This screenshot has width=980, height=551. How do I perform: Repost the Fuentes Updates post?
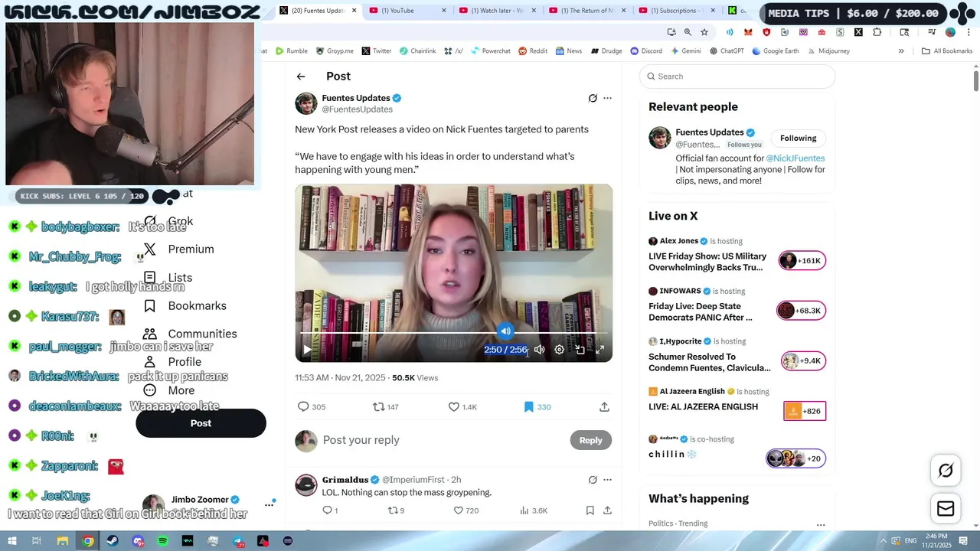(x=385, y=407)
